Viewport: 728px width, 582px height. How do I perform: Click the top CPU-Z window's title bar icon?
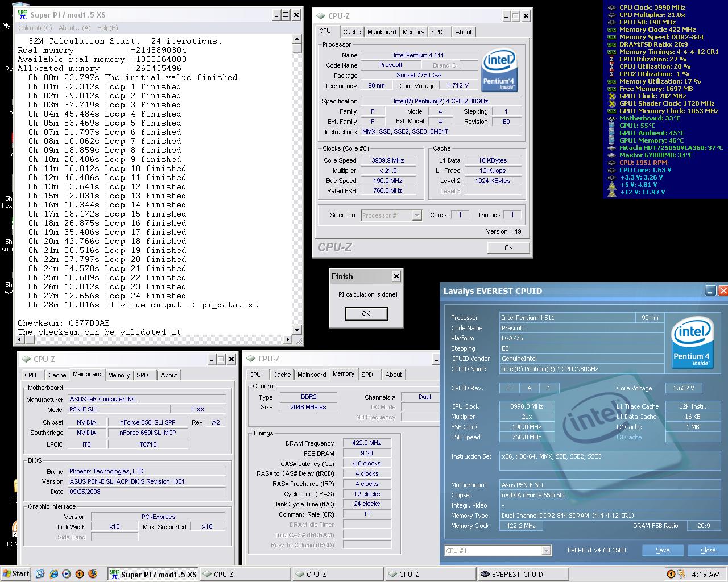(320, 16)
